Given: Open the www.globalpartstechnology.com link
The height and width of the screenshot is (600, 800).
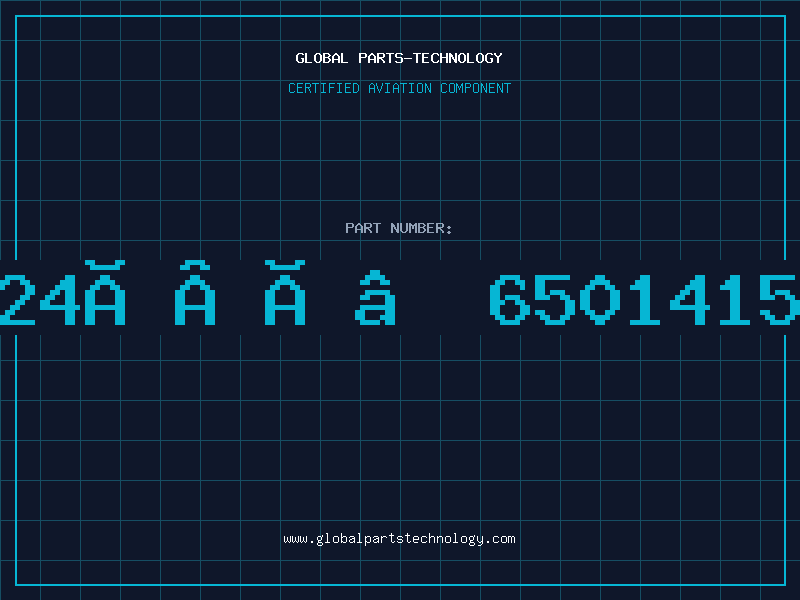Looking at the screenshot, I should pyautogui.click(x=399, y=539).
